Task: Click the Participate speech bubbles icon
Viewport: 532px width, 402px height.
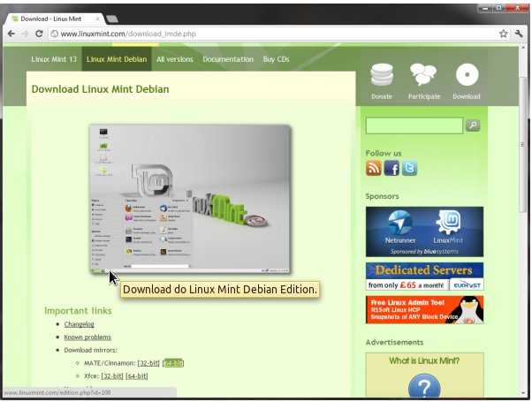Action: click(x=423, y=74)
